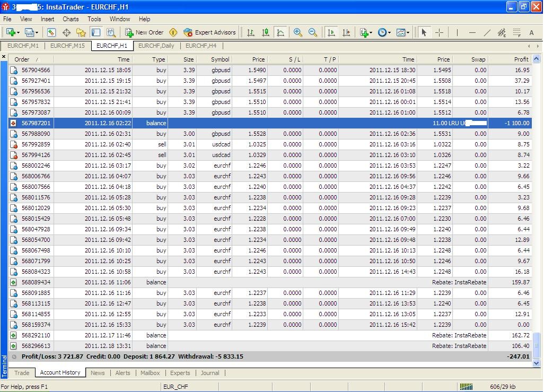The image size is (544, 392).
Task: Select order 568089434 Rebate balance row
Action: point(270,282)
